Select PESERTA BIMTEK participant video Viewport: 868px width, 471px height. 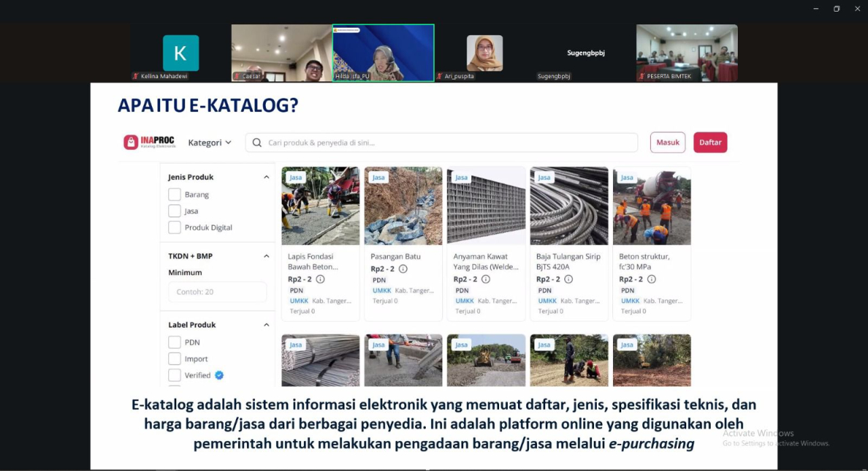pos(686,53)
